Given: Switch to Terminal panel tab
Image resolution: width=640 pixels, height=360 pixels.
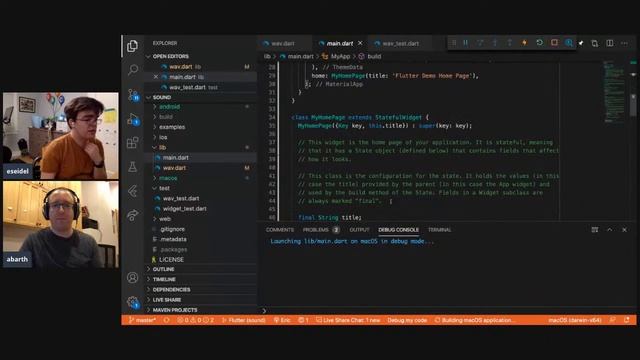Looking at the screenshot, I should 440,230.
